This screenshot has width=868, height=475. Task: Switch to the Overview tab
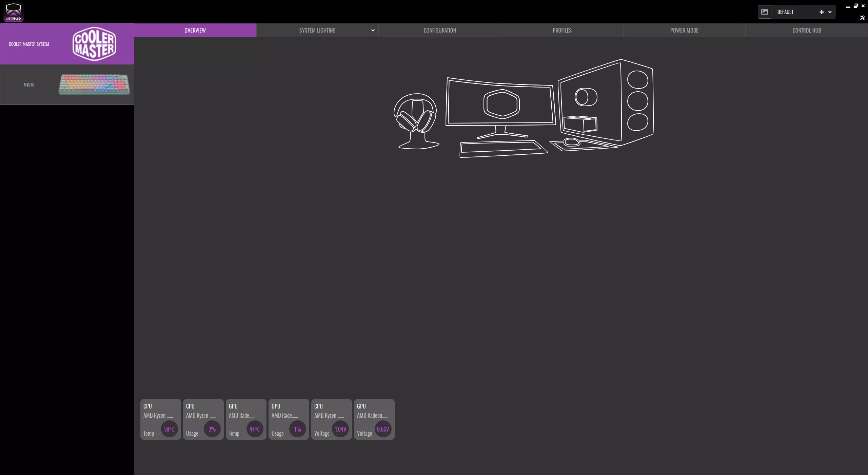pos(195,30)
